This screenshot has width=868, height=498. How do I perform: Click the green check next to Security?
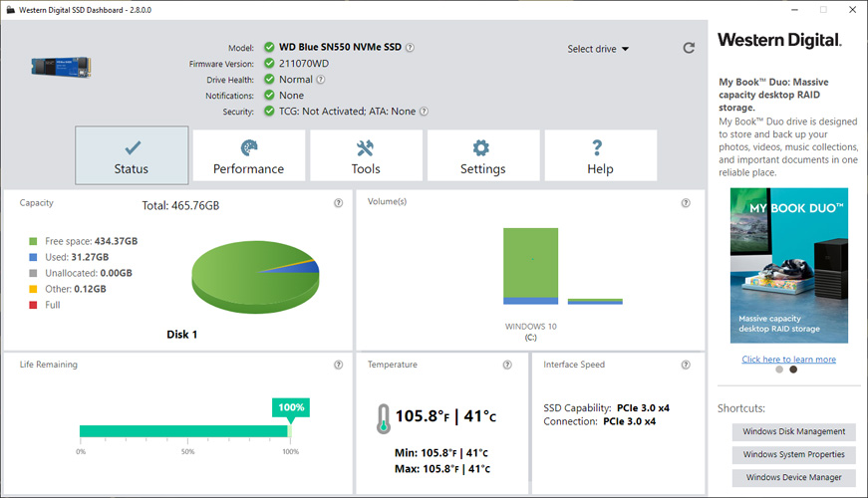coord(269,112)
